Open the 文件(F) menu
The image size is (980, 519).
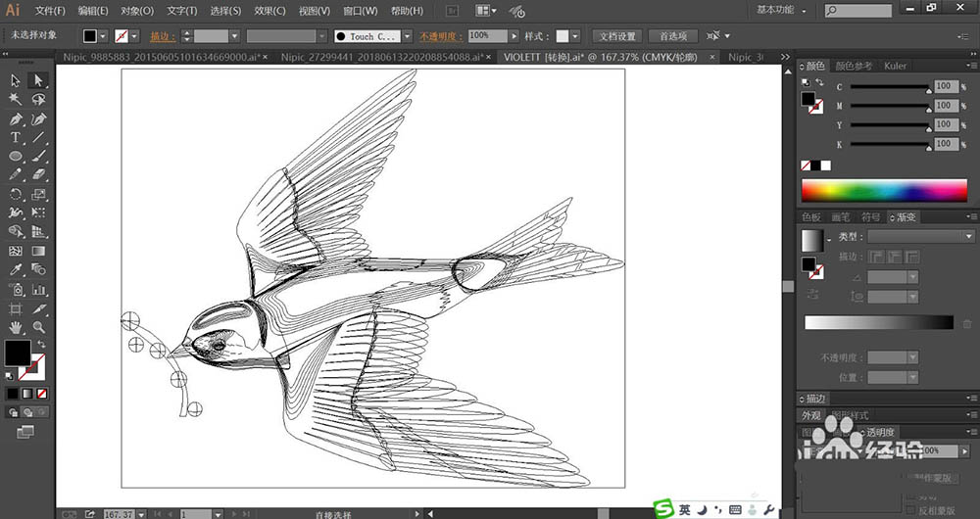tap(50, 11)
